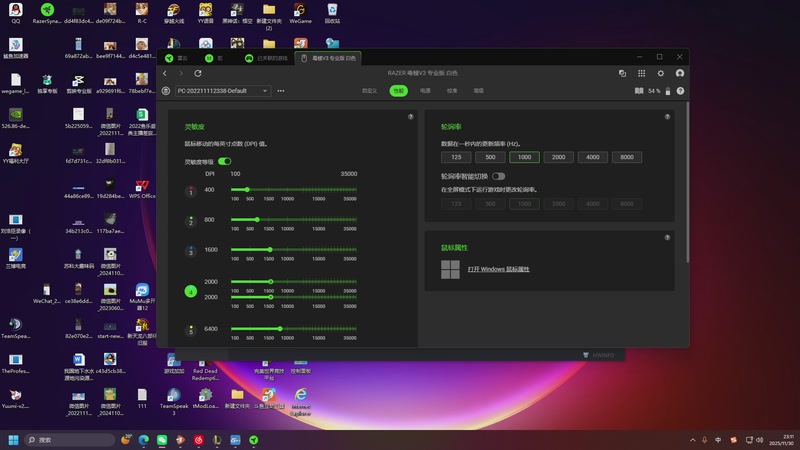Open Synapse settings gear
Image resolution: width=800 pixels, height=450 pixels.
[x=661, y=73]
